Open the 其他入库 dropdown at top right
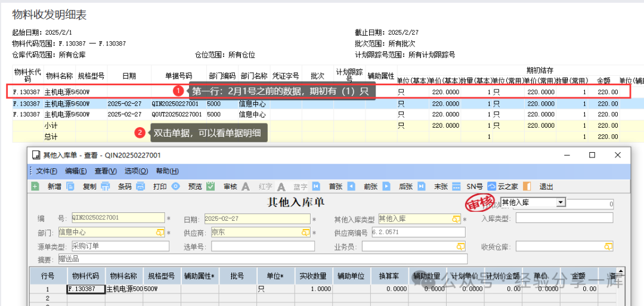The image size is (644, 306). tap(560, 203)
